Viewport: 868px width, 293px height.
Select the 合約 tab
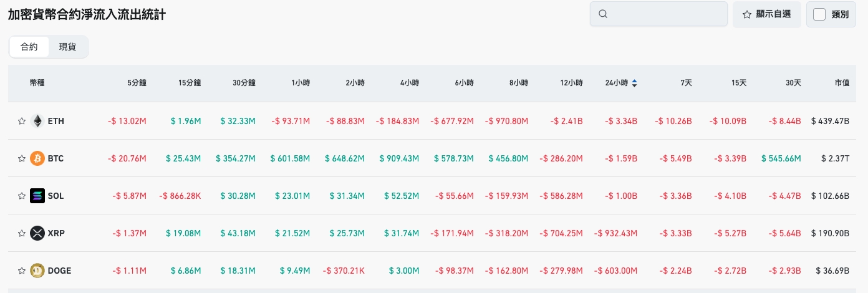click(29, 47)
